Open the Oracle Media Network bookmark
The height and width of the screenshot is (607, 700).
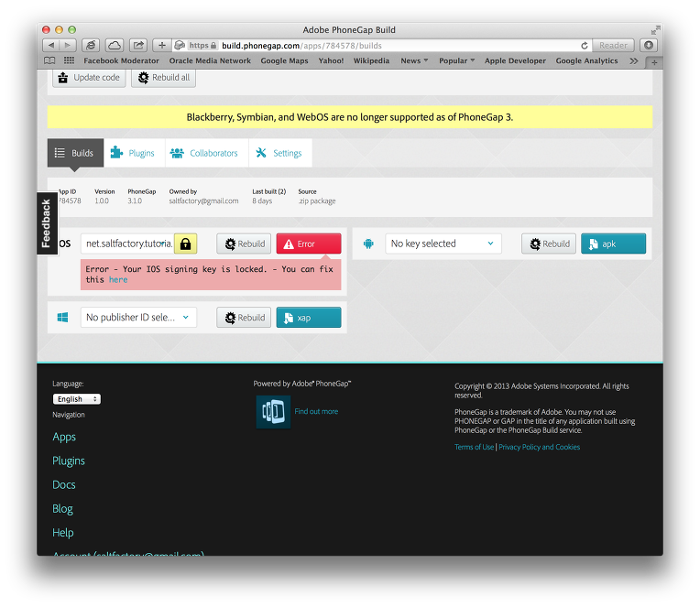(210, 60)
